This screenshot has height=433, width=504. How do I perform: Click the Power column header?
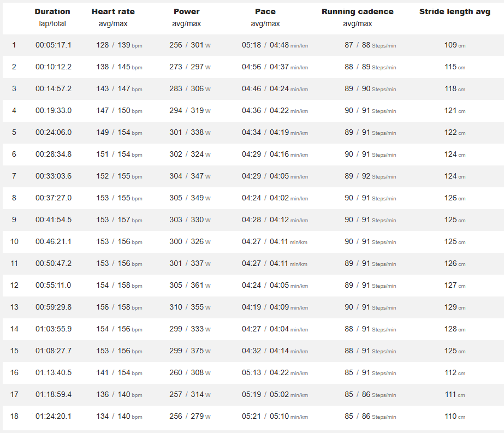click(187, 11)
